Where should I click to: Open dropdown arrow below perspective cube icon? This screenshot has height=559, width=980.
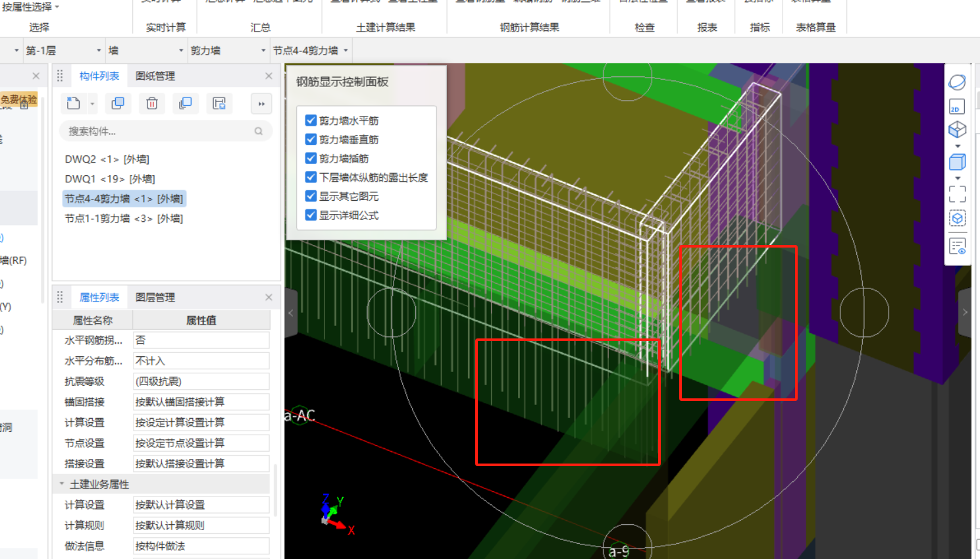958,146
